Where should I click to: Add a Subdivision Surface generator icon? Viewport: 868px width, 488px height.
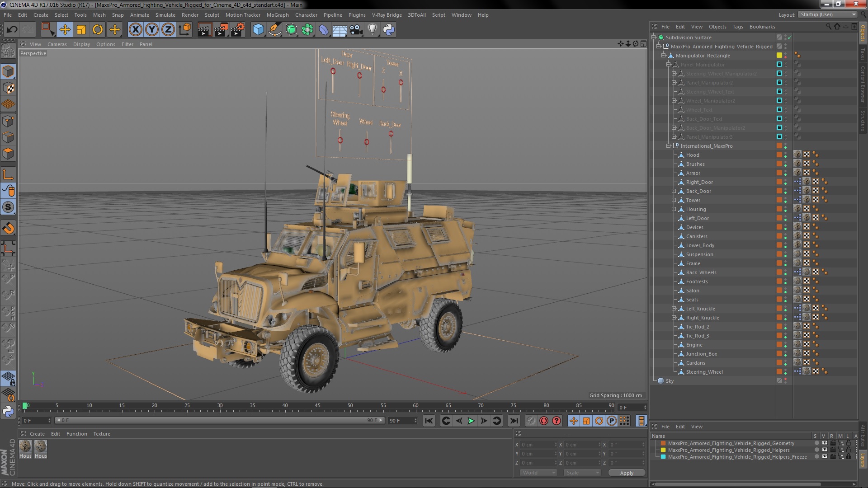click(x=291, y=30)
